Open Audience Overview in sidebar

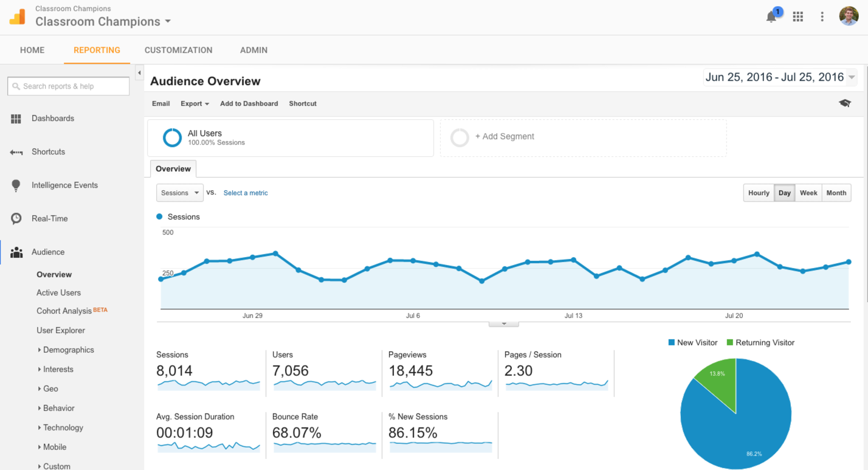[54, 274]
